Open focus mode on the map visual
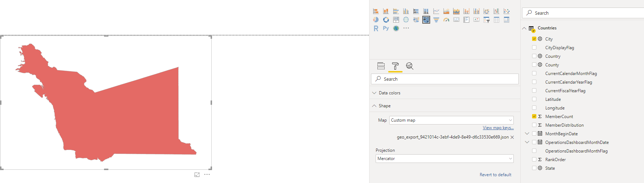This screenshot has width=644, height=183. 197,175
